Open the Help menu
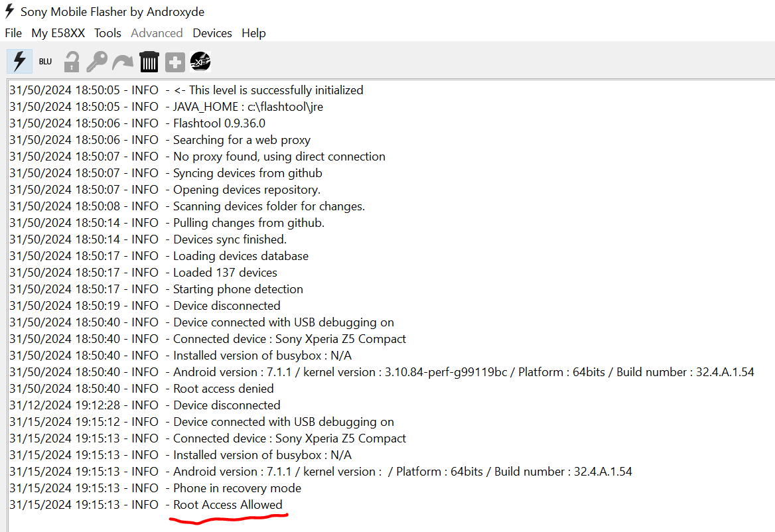The width and height of the screenshot is (775, 532). click(253, 33)
